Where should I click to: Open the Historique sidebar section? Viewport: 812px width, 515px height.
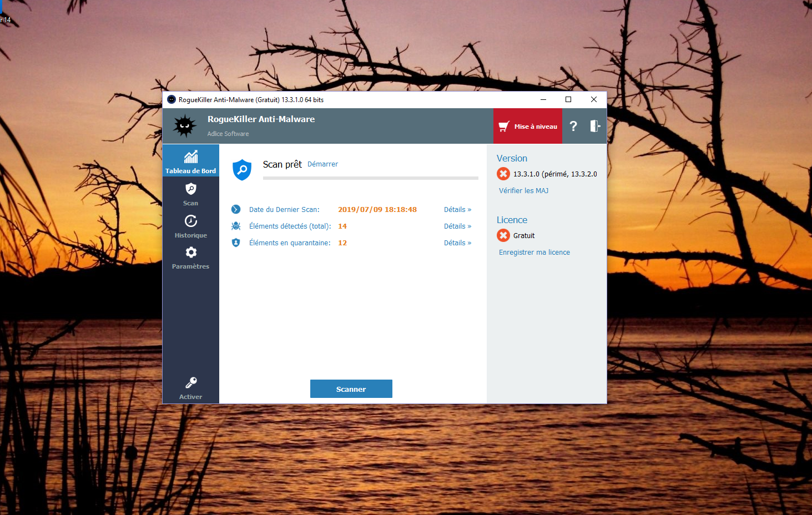[191, 226]
